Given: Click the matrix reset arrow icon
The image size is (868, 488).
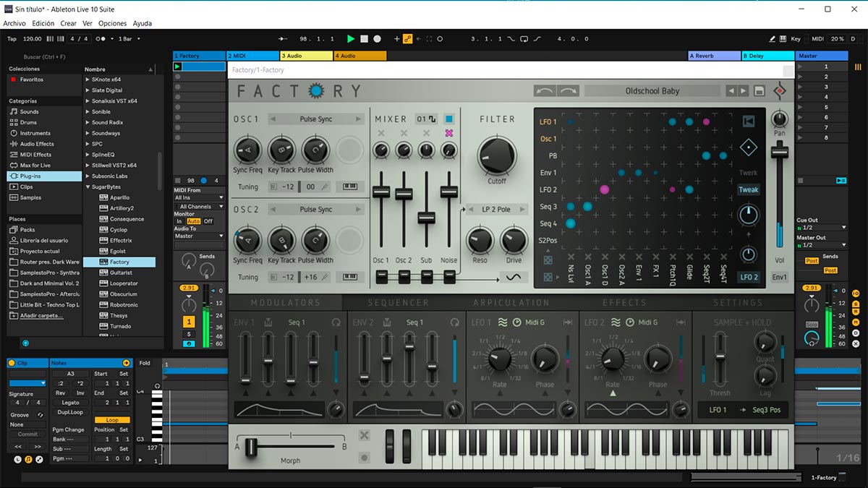Looking at the screenshot, I should (x=749, y=121).
